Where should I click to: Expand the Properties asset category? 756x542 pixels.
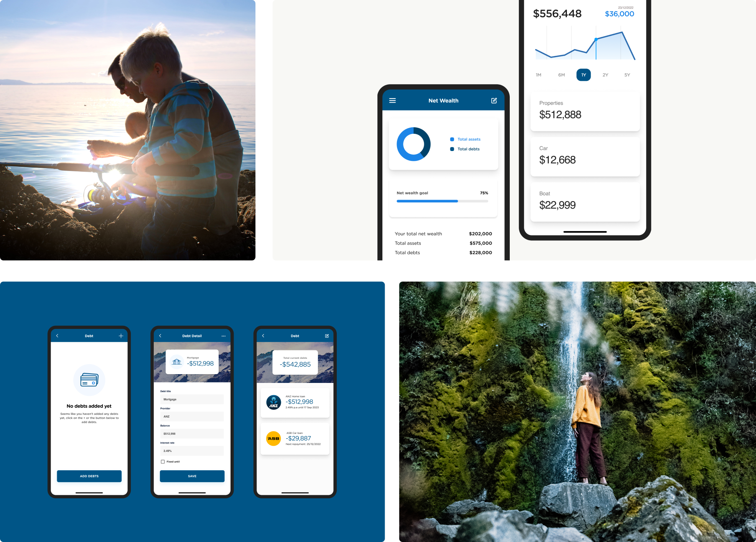click(582, 111)
